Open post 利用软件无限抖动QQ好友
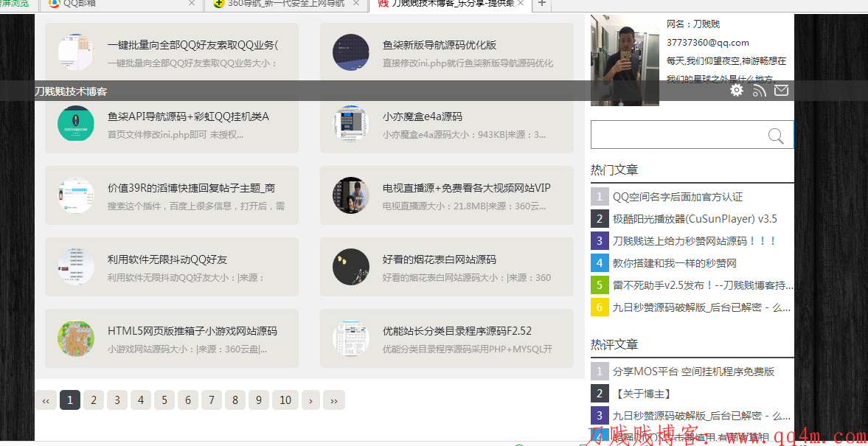This screenshot has width=868, height=446. (167, 259)
